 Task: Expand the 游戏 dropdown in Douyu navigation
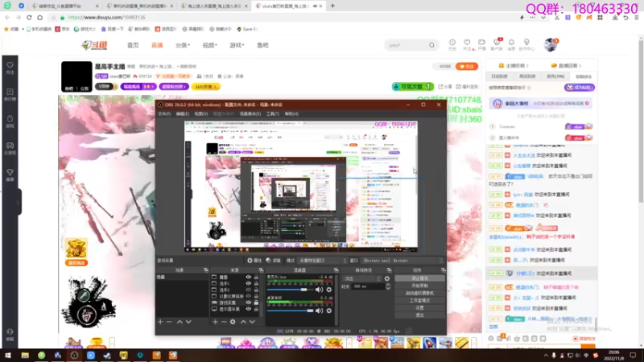tap(237, 45)
